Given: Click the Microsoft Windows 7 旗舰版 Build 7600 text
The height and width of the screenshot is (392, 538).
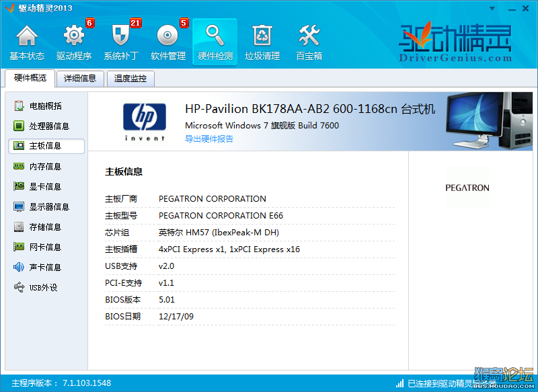Looking at the screenshot, I should (262, 126).
